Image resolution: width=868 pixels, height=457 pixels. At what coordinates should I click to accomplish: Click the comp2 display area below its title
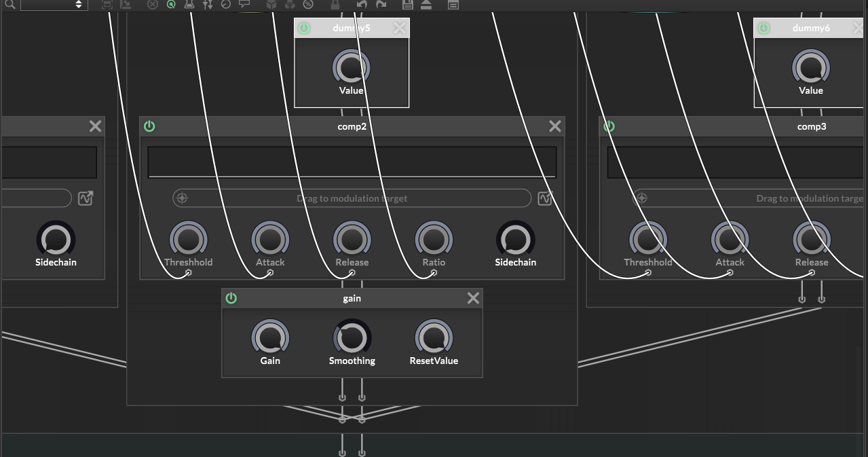352,162
